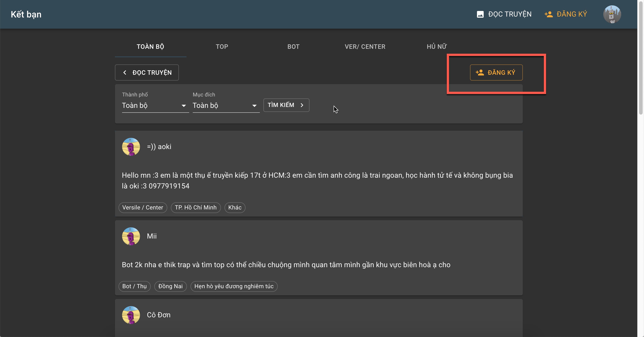
Task: Switch to the TOÀN BỘ tab
Action: (150, 47)
